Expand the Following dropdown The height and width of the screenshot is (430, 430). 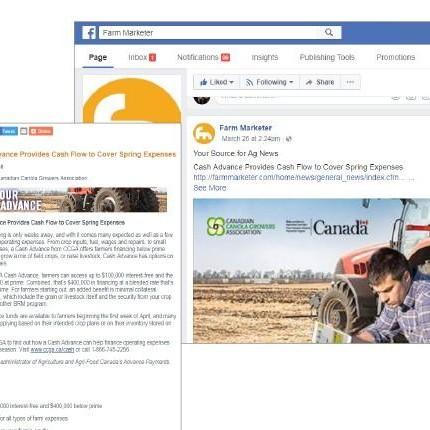click(270, 82)
